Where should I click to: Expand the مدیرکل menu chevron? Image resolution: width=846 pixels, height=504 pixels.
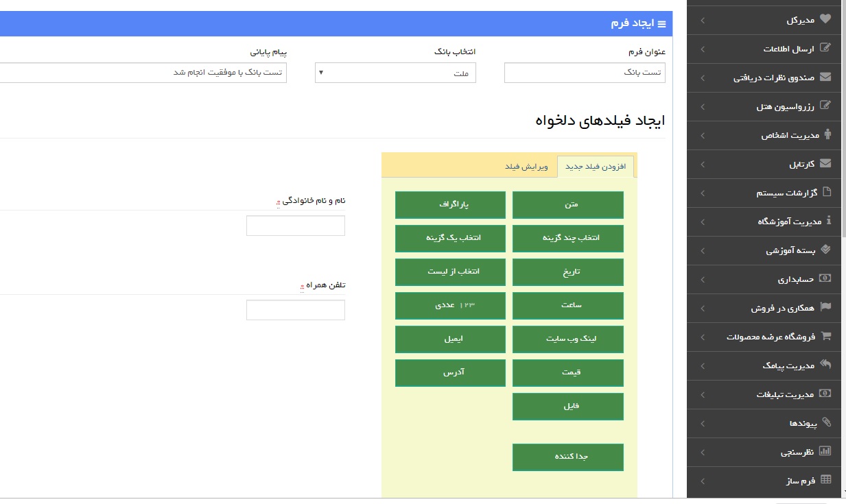(702, 21)
